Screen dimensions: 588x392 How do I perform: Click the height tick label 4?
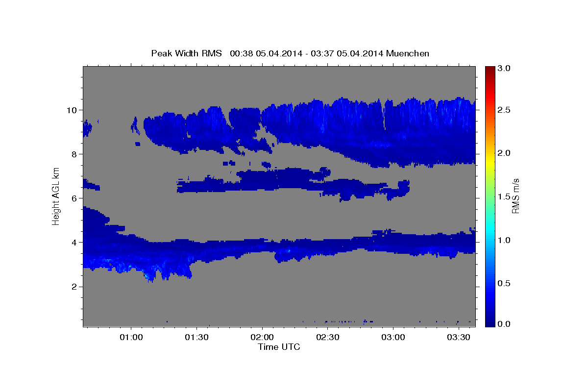(73, 242)
